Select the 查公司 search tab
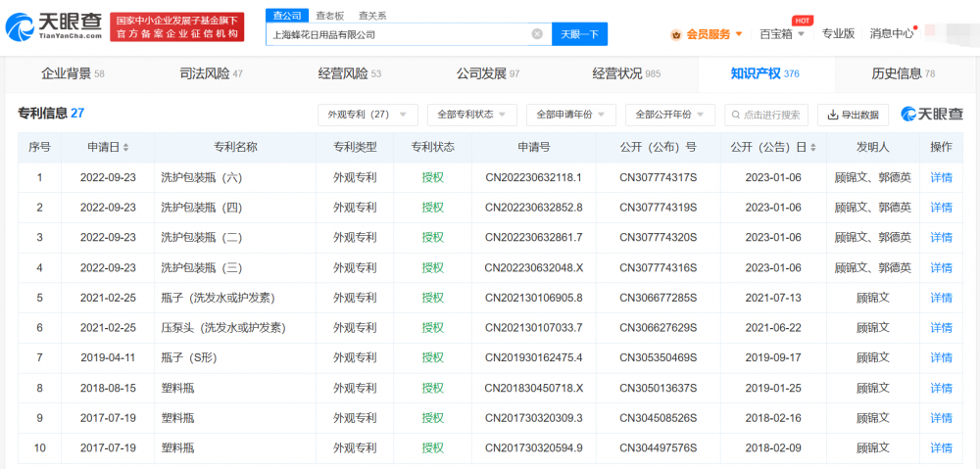 click(x=287, y=16)
